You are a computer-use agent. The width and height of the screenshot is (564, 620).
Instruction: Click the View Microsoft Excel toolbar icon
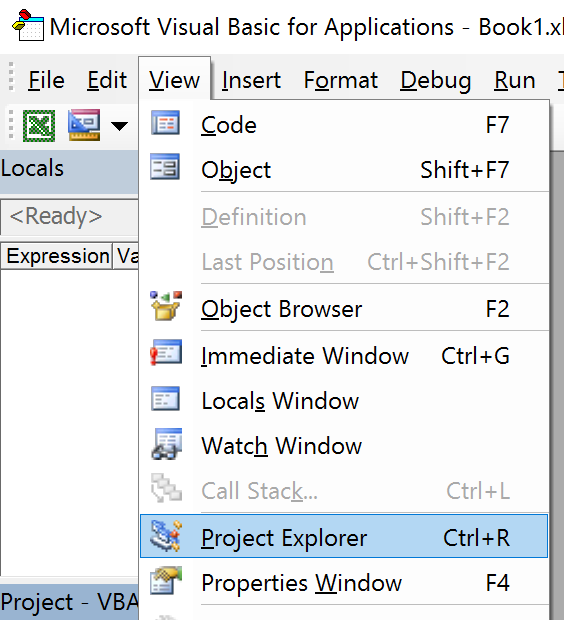tap(39, 126)
